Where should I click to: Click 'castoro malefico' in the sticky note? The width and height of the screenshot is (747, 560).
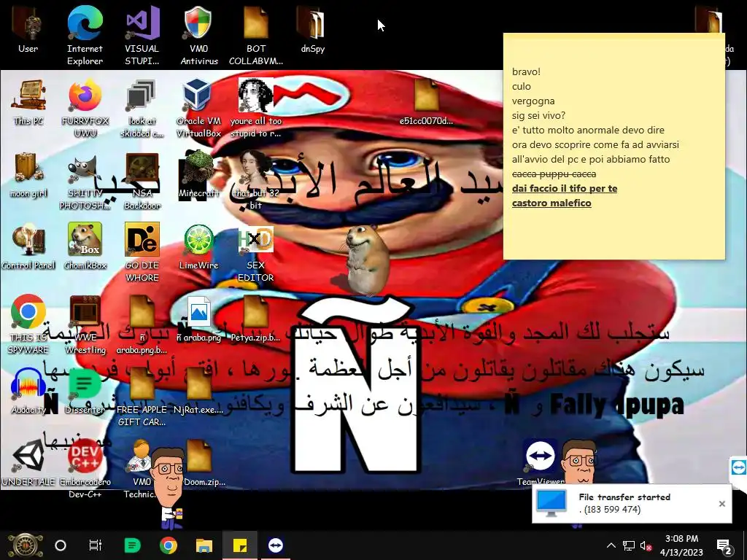click(x=551, y=203)
